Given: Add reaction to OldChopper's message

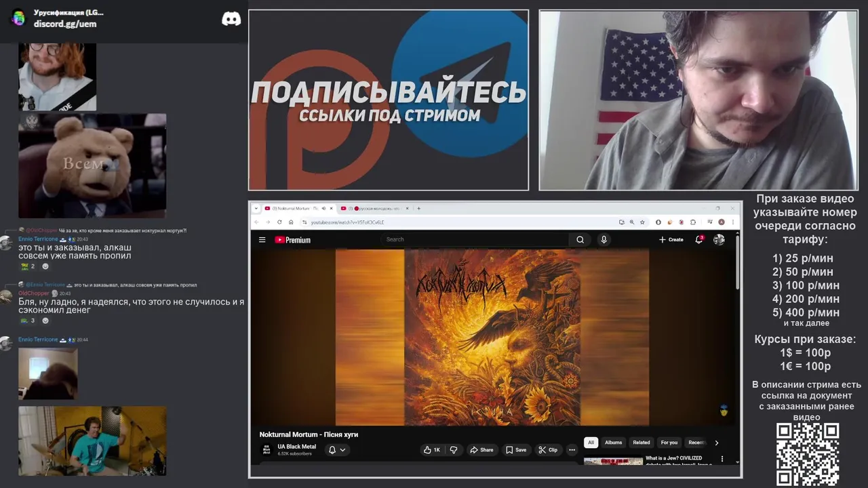Looking at the screenshot, I should click(45, 321).
